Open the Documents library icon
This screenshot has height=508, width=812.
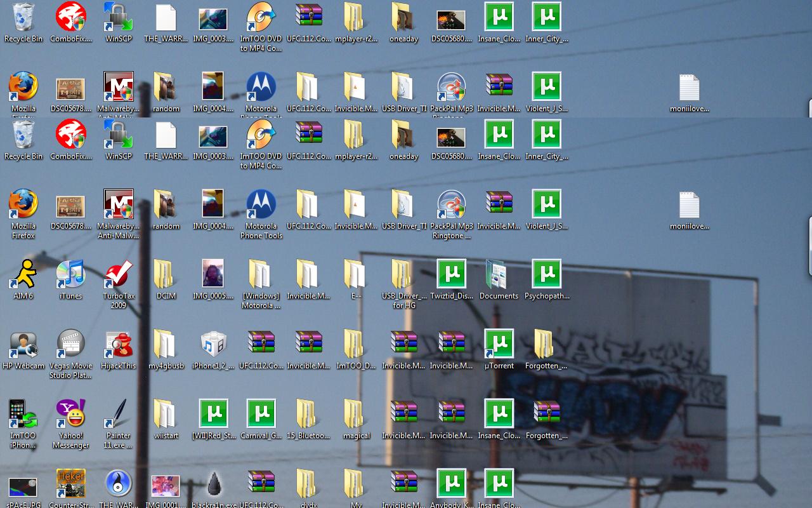click(x=499, y=274)
